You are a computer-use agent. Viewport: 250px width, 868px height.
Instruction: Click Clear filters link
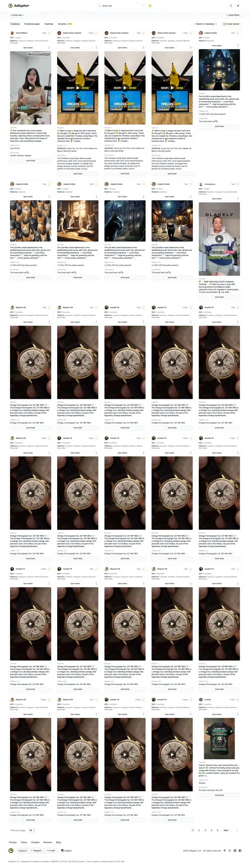point(233,15)
